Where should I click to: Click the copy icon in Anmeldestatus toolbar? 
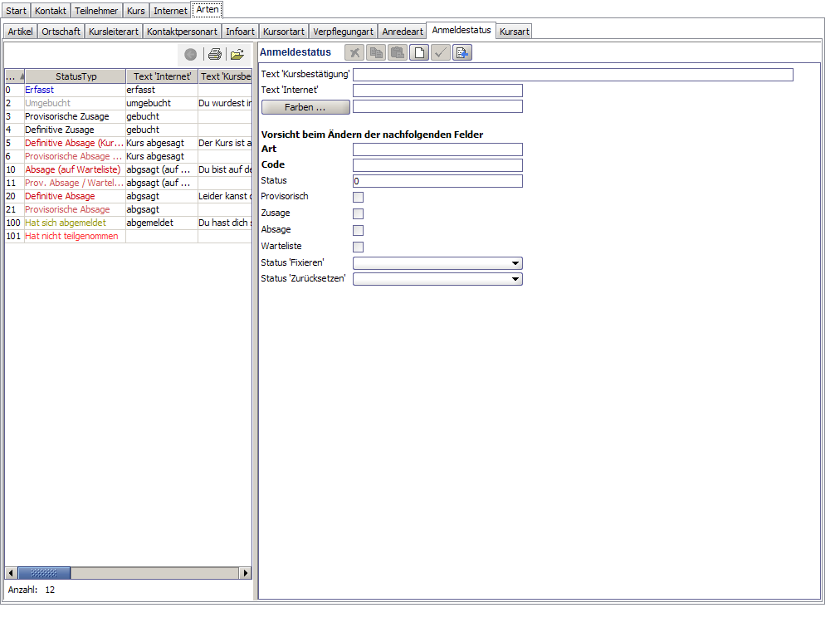tap(376, 52)
